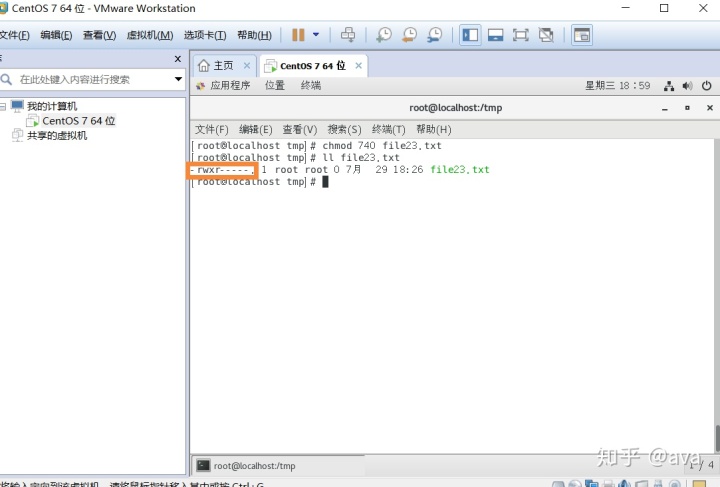This screenshot has width=720, height=487.
Task: Select 我的计算机 in the library
Action: [x=51, y=106]
